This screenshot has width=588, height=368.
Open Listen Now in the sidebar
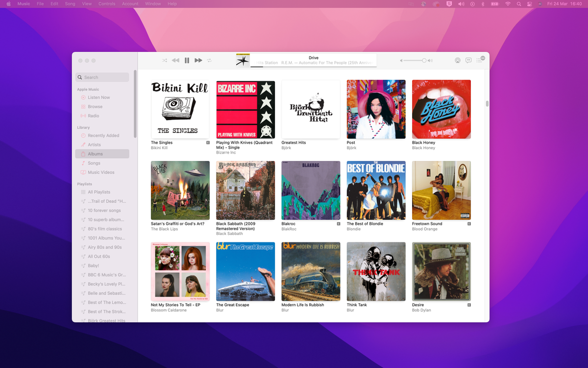(98, 98)
